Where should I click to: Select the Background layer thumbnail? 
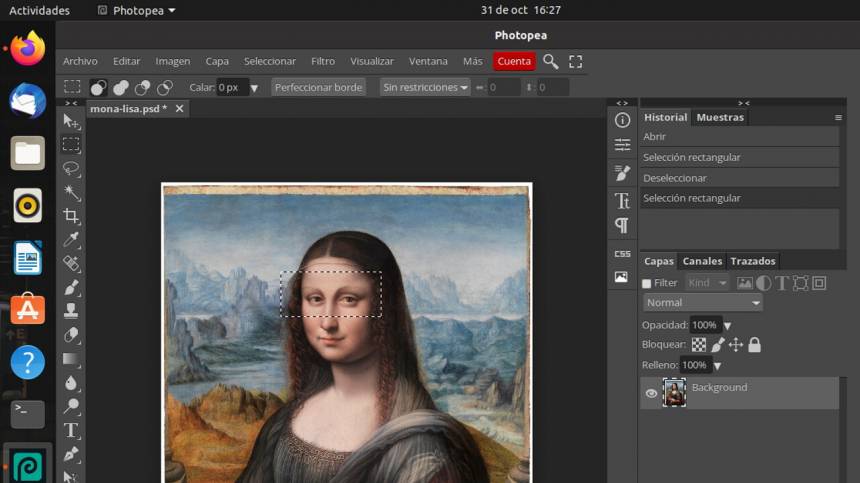tap(674, 393)
